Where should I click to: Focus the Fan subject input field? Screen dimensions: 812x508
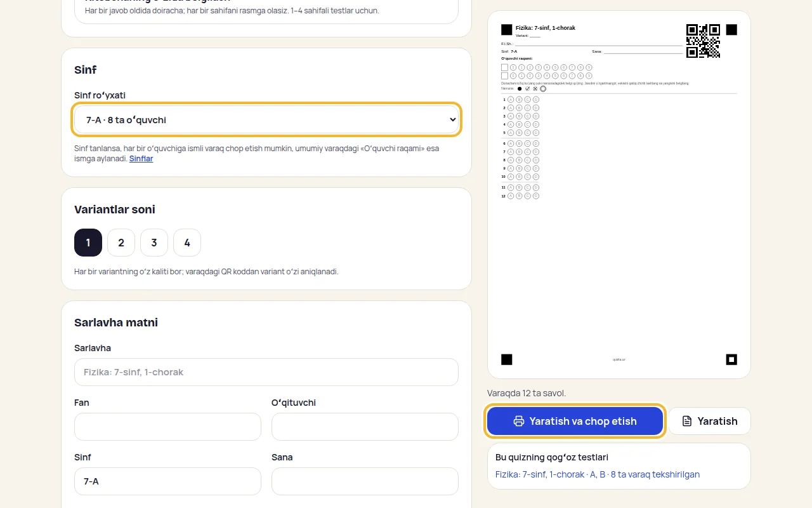click(167, 427)
